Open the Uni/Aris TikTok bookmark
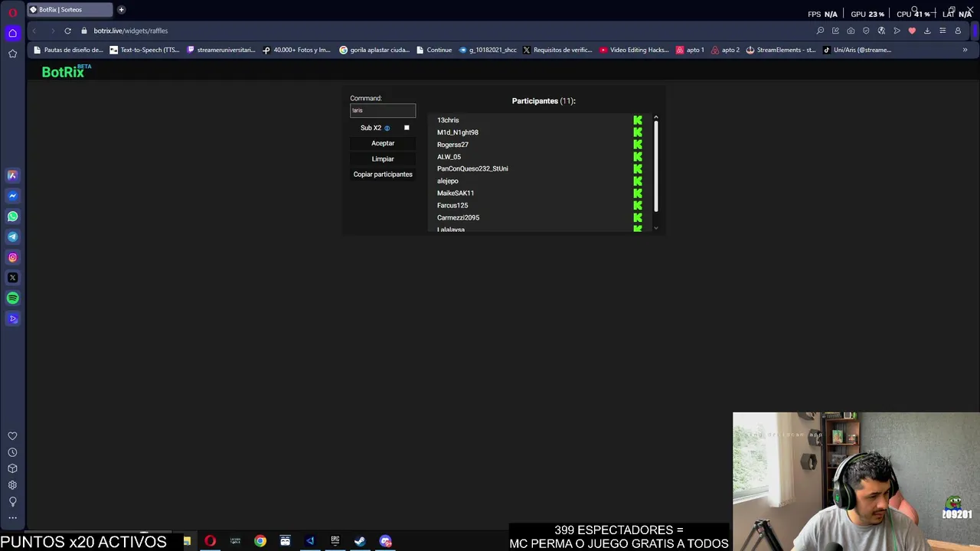This screenshot has height=551, width=980. [857, 50]
